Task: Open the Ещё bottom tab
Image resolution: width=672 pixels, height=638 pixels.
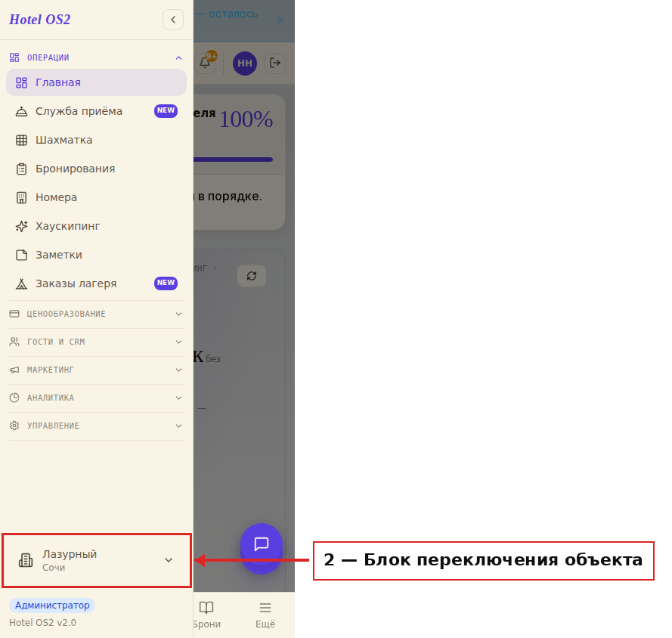Action: (265, 615)
